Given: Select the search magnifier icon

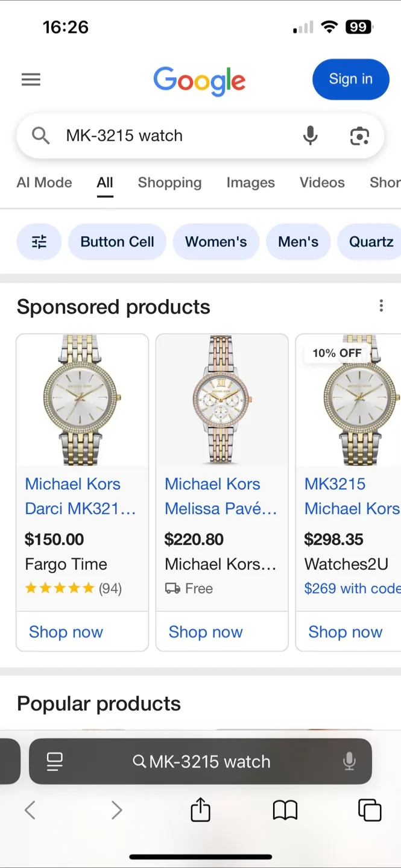Looking at the screenshot, I should coord(40,136).
